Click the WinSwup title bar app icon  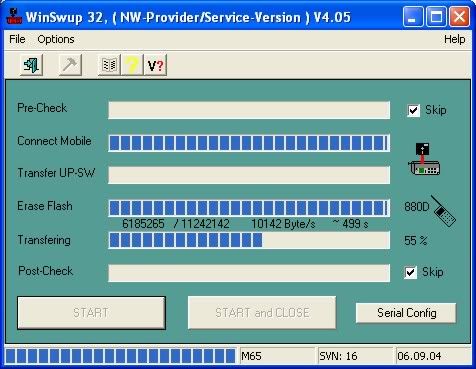[x=14, y=17]
